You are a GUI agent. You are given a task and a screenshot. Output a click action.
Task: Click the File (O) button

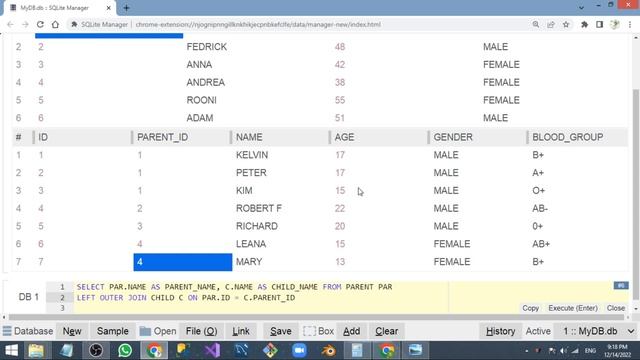[x=202, y=331]
